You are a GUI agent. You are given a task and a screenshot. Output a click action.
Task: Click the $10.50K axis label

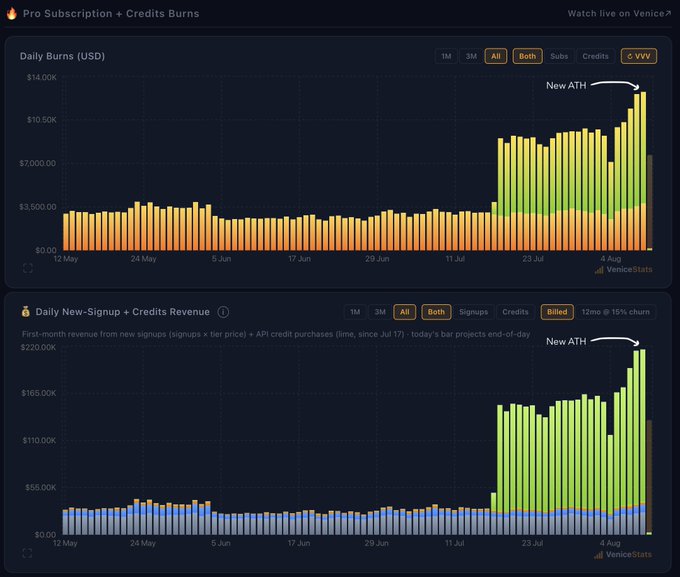pos(42,120)
